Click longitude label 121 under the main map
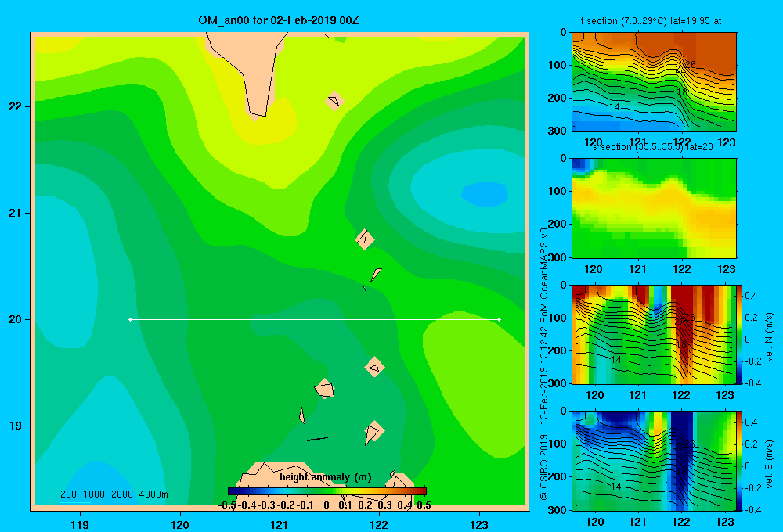 280,524
